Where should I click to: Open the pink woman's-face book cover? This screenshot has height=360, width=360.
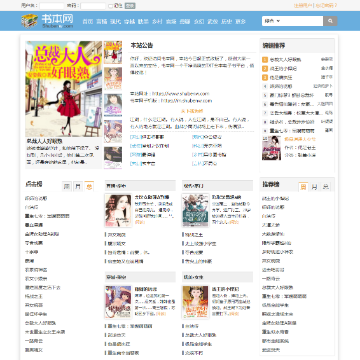click(118, 210)
